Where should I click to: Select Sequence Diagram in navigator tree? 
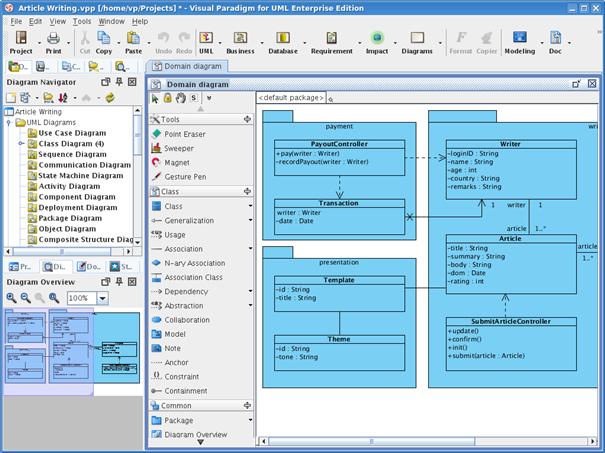72,154
